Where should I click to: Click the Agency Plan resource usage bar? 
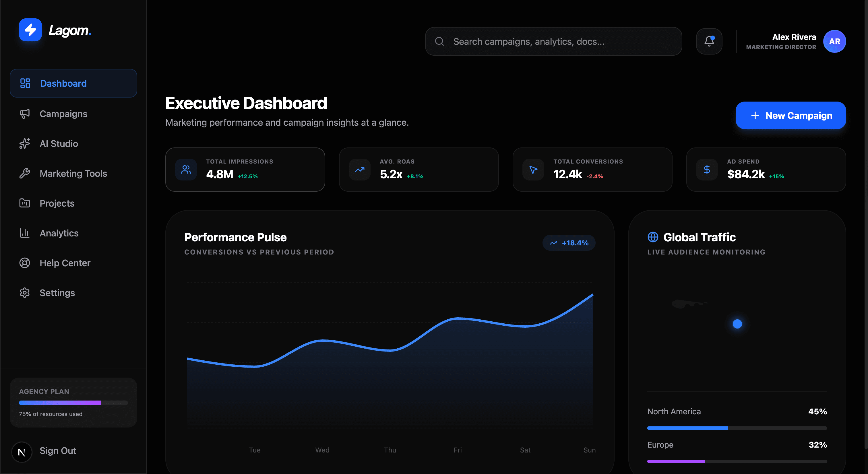(x=73, y=403)
